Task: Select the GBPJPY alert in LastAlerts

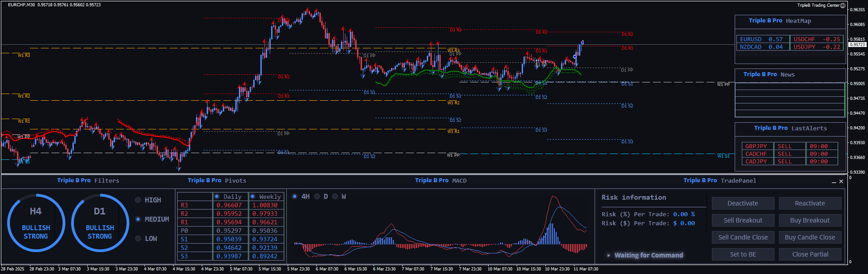Action: pyautogui.click(x=757, y=146)
